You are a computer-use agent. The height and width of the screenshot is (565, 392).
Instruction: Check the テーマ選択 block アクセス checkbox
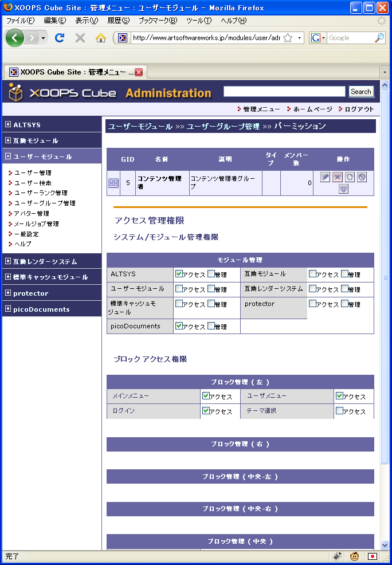[x=340, y=411]
